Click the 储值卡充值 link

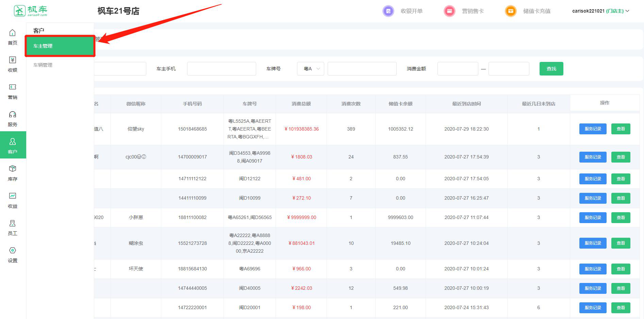point(537,11)
